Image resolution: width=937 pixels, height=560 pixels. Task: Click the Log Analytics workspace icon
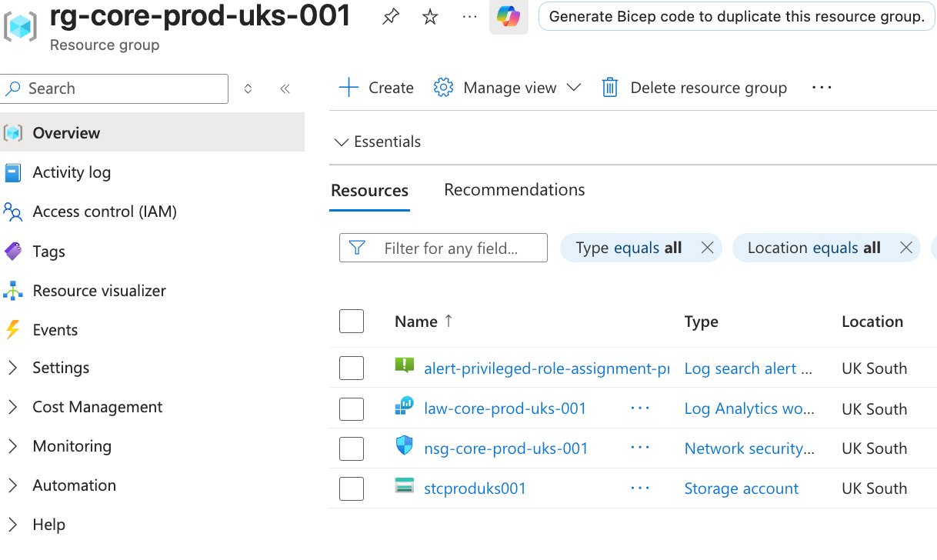(x=405, y=407)
